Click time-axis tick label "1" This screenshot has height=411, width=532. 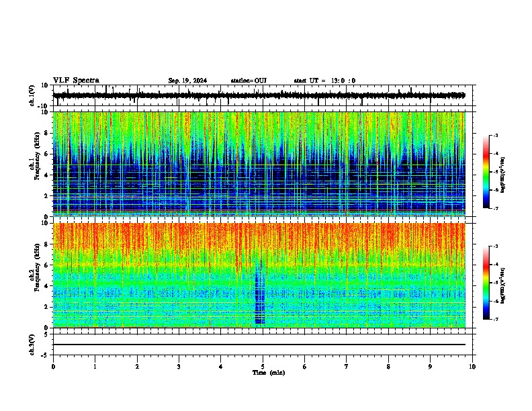pyautogui.click(x=95, y=367)
